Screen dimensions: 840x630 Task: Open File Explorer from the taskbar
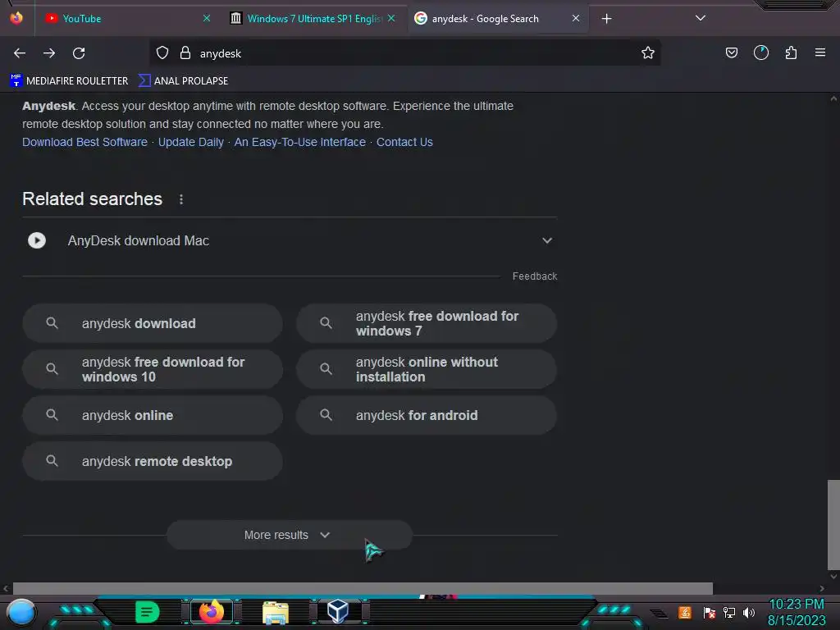pos(276,613)
